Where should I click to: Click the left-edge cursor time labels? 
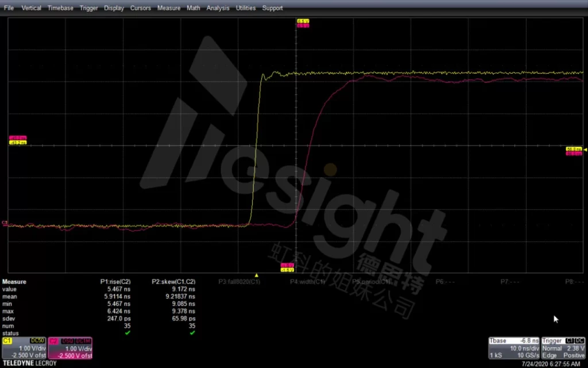17,140
